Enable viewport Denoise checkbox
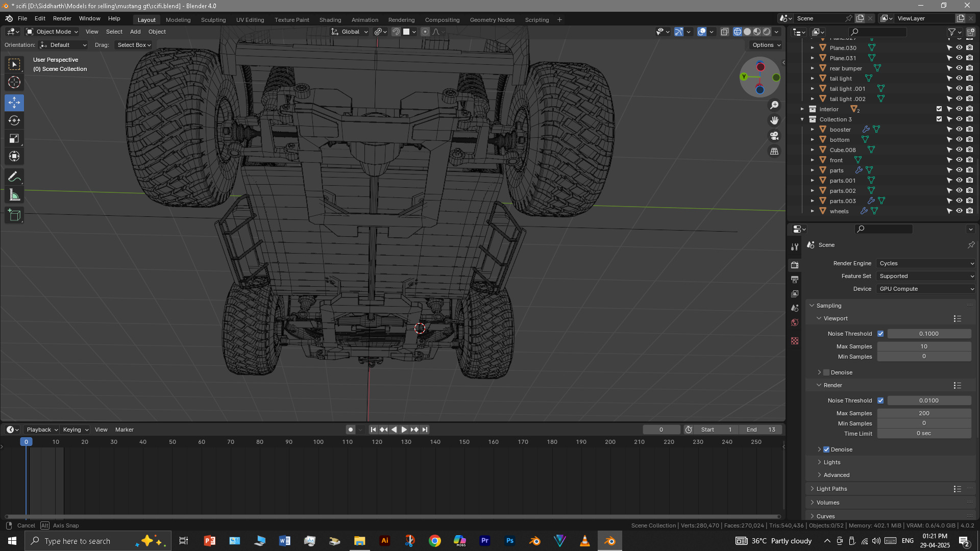The image size is (980, 551). pyautogui.click(x=826, y=372)
